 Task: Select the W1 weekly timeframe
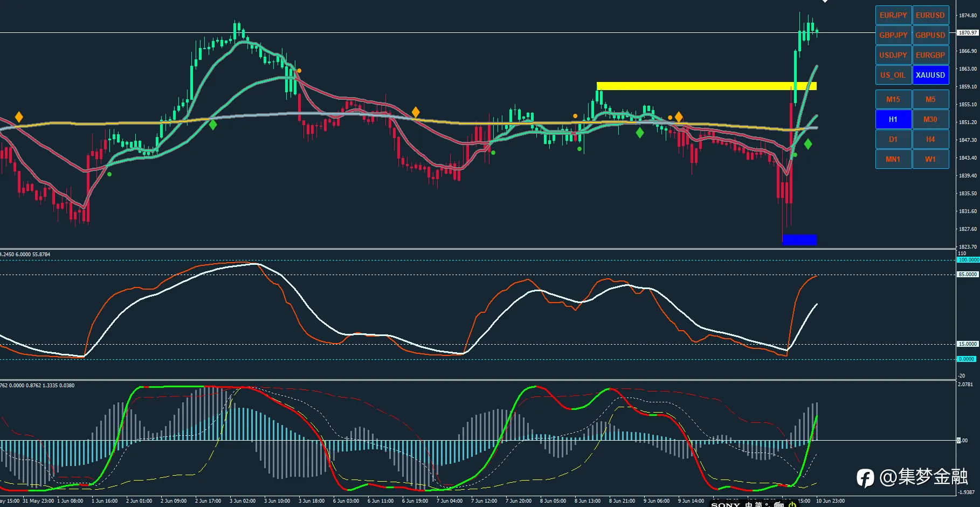[x=930, y=159]
